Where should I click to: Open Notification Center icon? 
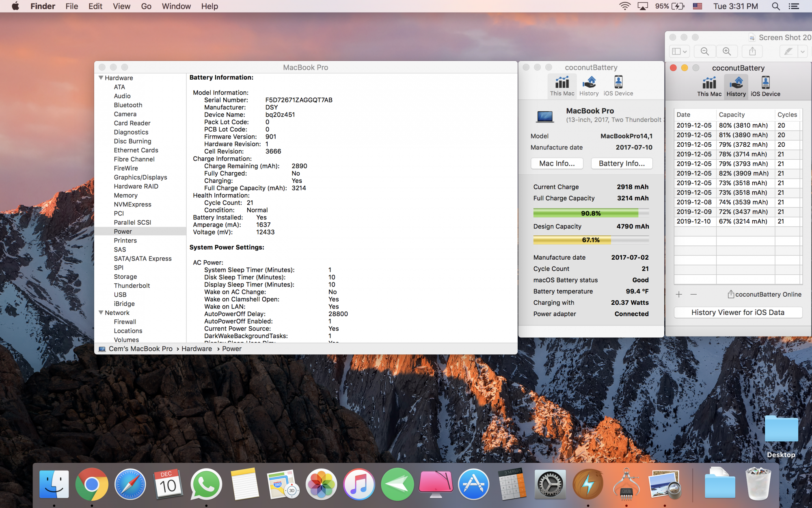[794, 6]
